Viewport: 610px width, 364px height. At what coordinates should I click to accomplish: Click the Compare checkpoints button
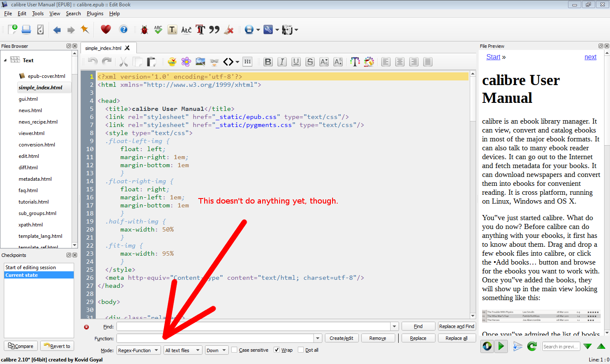pos(21,346)
